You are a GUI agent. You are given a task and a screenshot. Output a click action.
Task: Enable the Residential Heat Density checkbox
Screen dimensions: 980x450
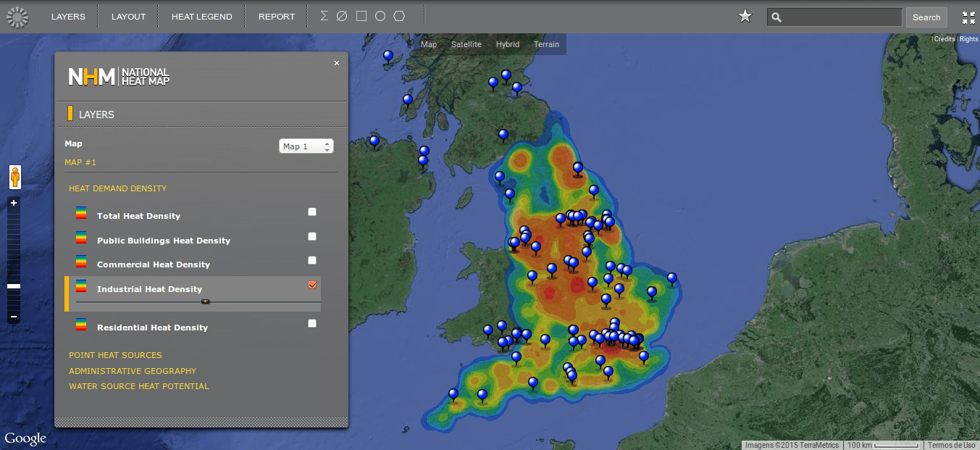(312, 323)
